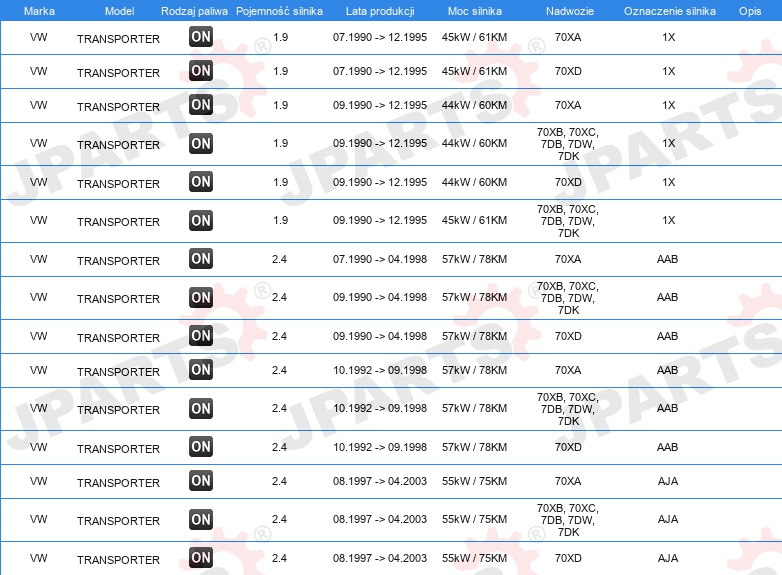Click 55kW / 75KM in the AJA 70XA row
Screen dimensions: 782x575
[x=474, y=481]
